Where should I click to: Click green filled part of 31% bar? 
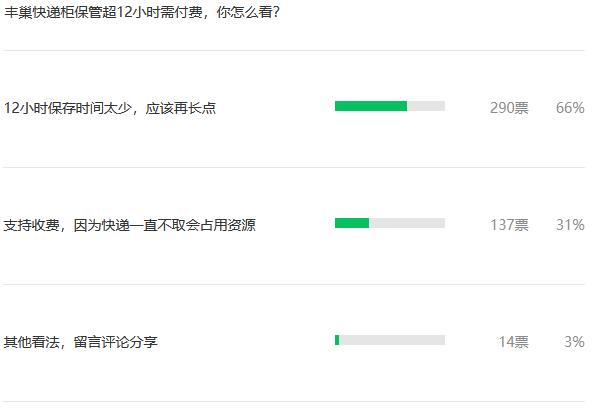click(352, 223)
